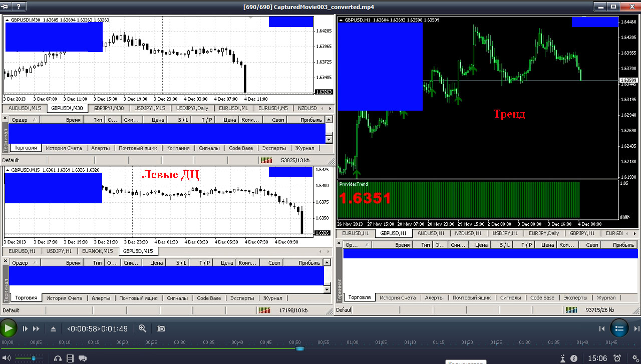Open the EURNOK,M15 chart tab

(x=97, y=251)
